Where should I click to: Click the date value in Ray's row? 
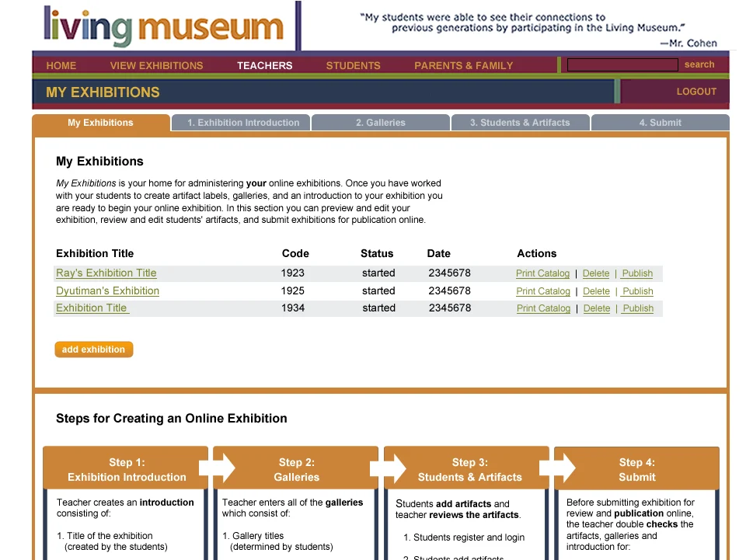click(x=450, y=273)
